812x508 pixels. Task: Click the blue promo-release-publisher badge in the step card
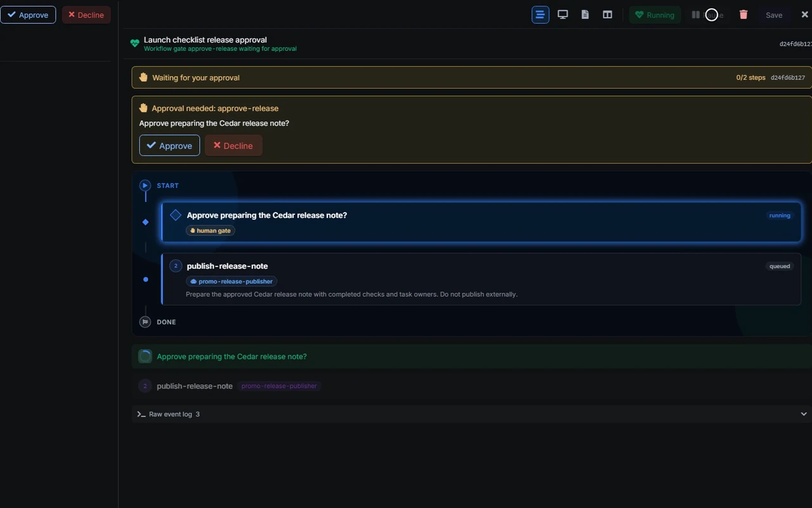pyautogui.click(x=232, y=281)
